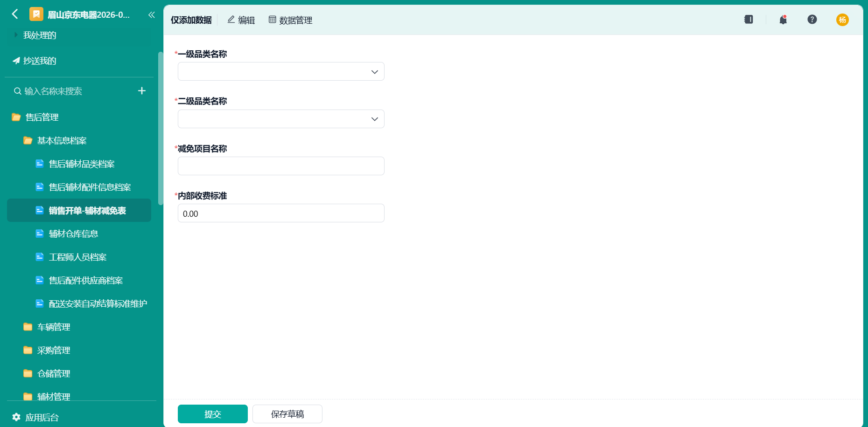
Task: Open the help question mark icon
Action: tap(812, 20)
